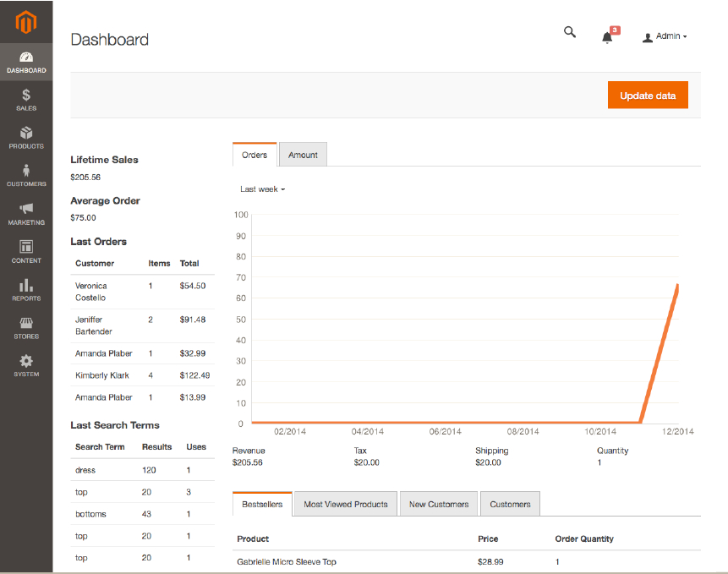Click the $28.99 price cell
This screenshot has width=728, height=574.
[x=490, y=561]
